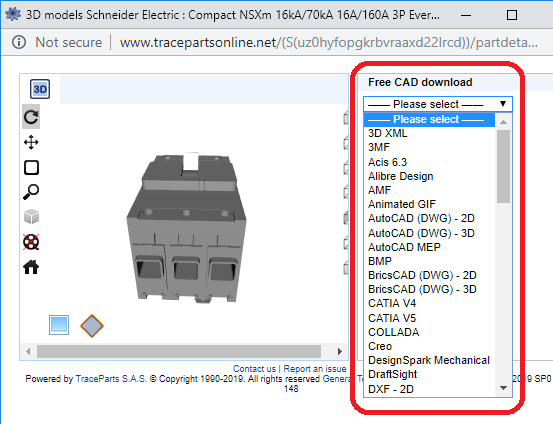This screenshot has width=553, height=424.
Task: Click the viewer horizontal scroll right arrow
Action: click(x=340, y=351)
